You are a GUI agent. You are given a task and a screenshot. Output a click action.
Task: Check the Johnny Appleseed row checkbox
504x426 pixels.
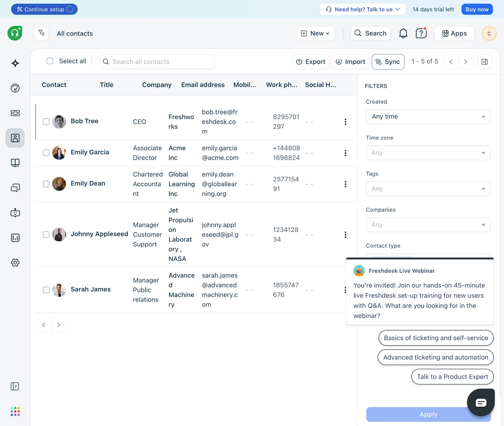point(46,234)
